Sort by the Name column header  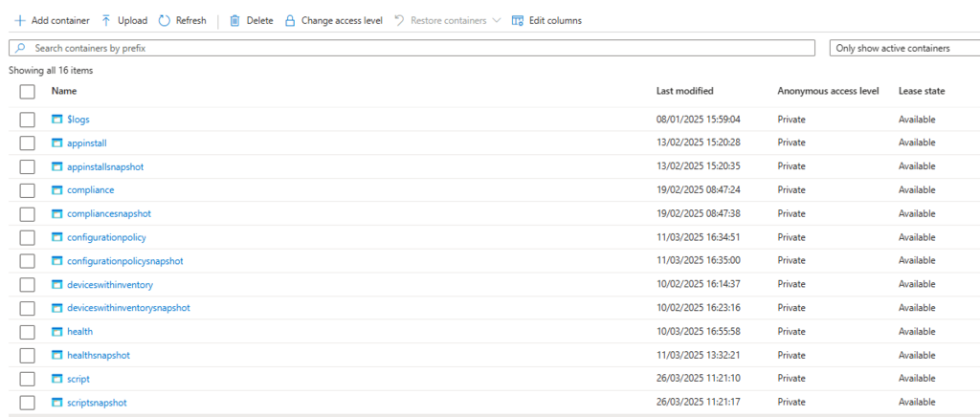click(64, 91)
